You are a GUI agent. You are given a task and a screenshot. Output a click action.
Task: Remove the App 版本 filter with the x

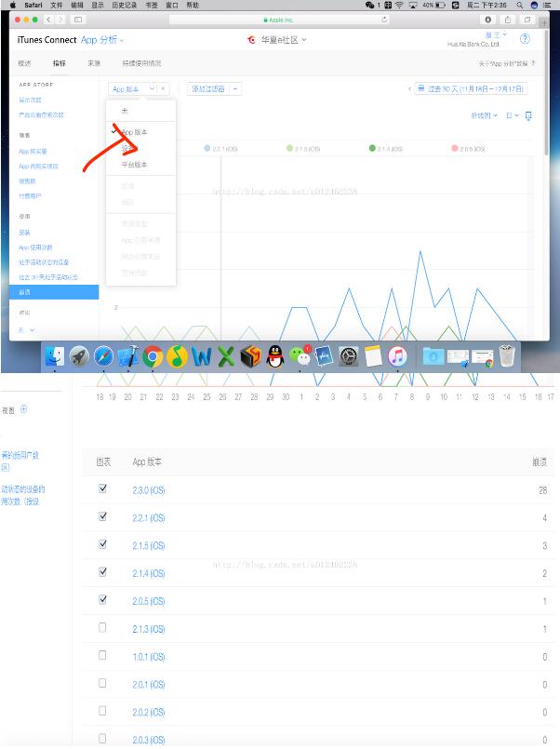click(x=163, y=88)
